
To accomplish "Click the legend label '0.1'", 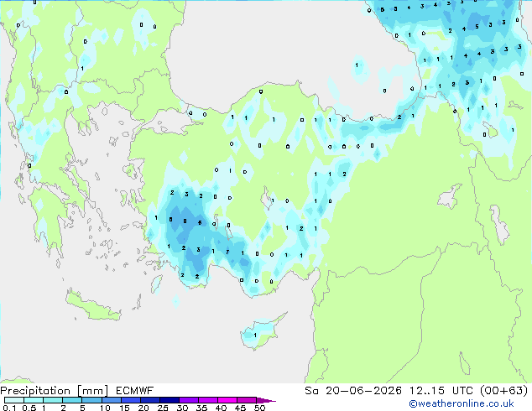I will 10,408.
